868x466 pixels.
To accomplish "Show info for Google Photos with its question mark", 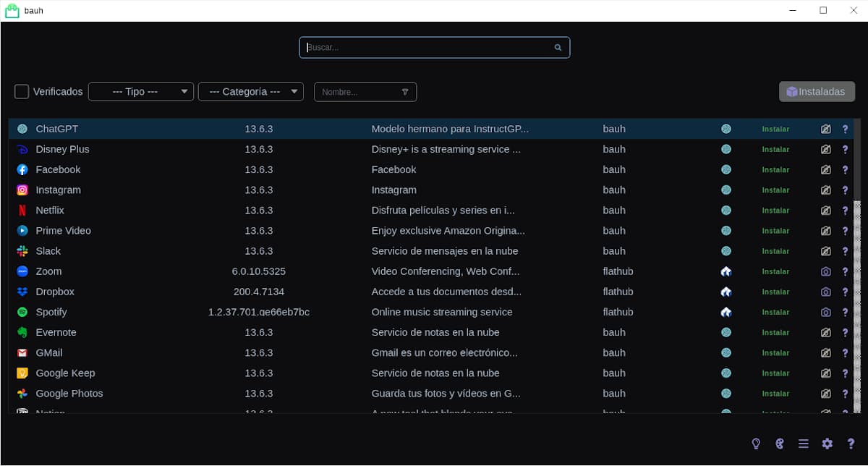I will tap(845, 393).
